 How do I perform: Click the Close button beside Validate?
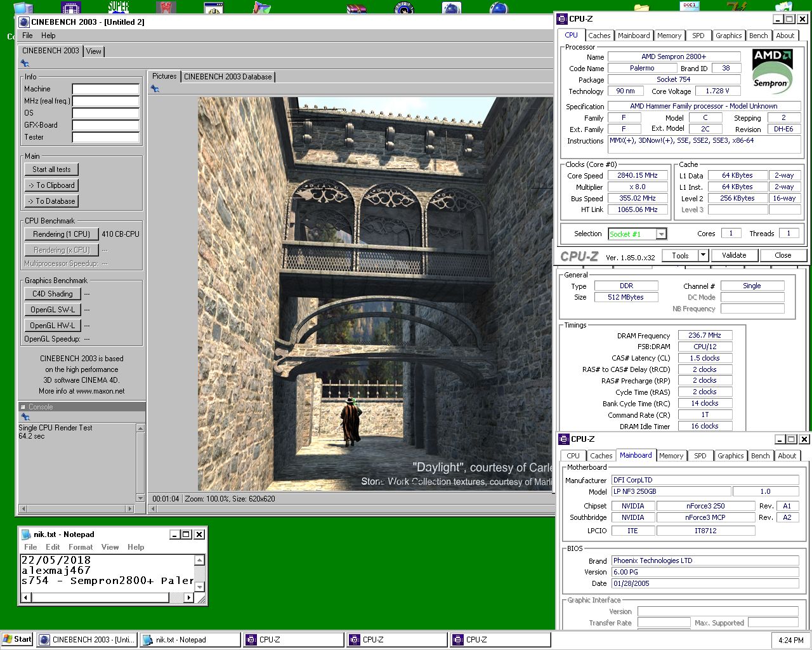click(x=783, y=255)
